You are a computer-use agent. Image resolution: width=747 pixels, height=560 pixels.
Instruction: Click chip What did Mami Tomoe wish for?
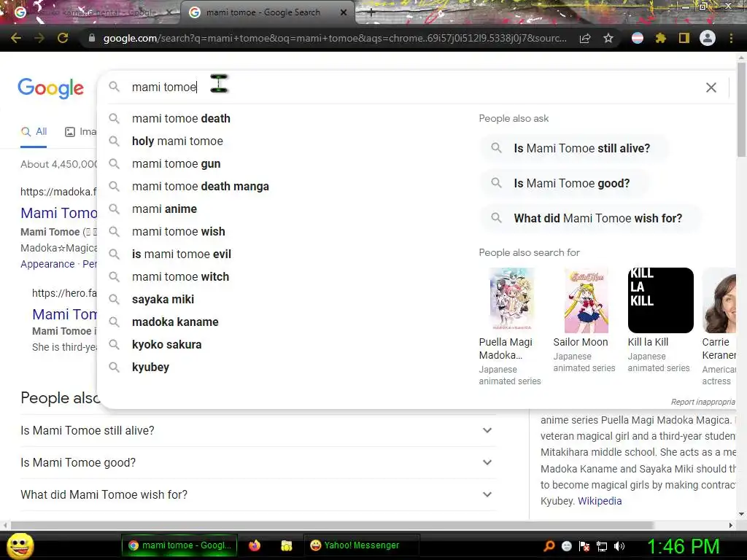(x=591, y=219)
